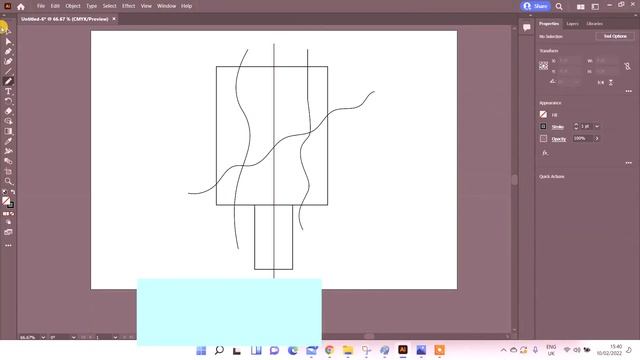Select the Gradient tool
The width and height of the screenshot is (640, 360).
[x=8, y=131]
